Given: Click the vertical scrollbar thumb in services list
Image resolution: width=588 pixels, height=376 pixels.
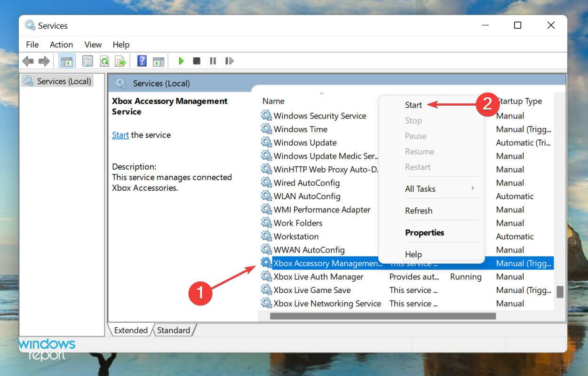Looking at the screenshot, I should (560, 292).
